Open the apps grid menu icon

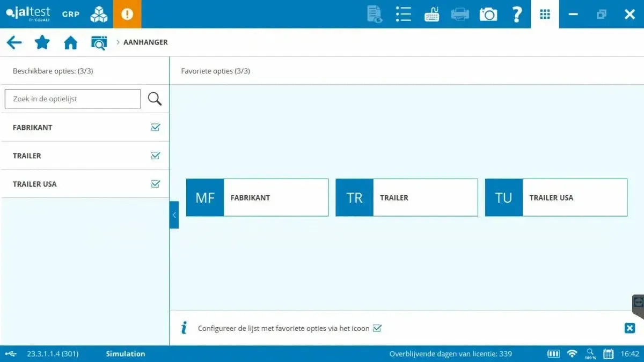pyautogui.click(x=545, y=14)
